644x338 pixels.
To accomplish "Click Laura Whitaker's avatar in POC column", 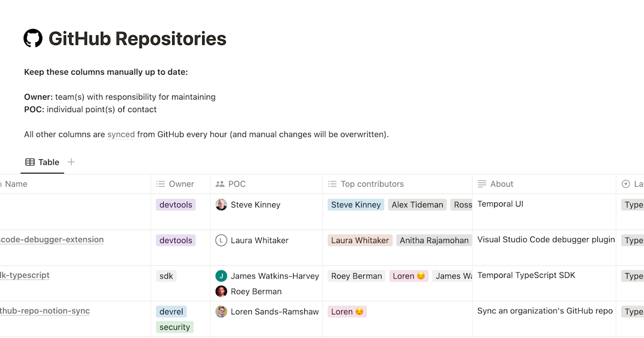I will click(221, 240).
